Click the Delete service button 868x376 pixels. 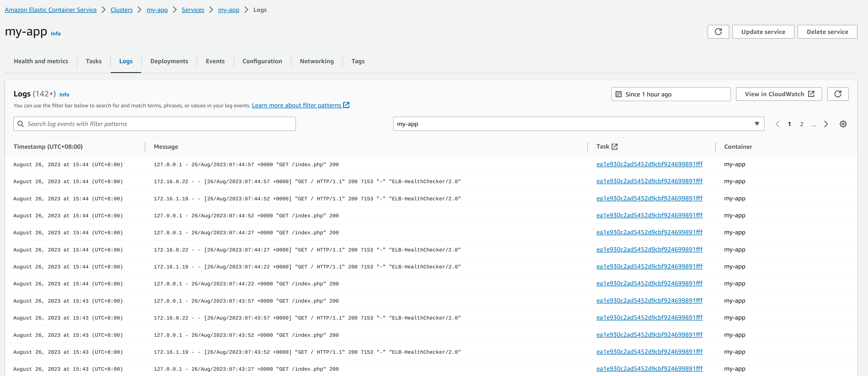click(x=827, y=32)
